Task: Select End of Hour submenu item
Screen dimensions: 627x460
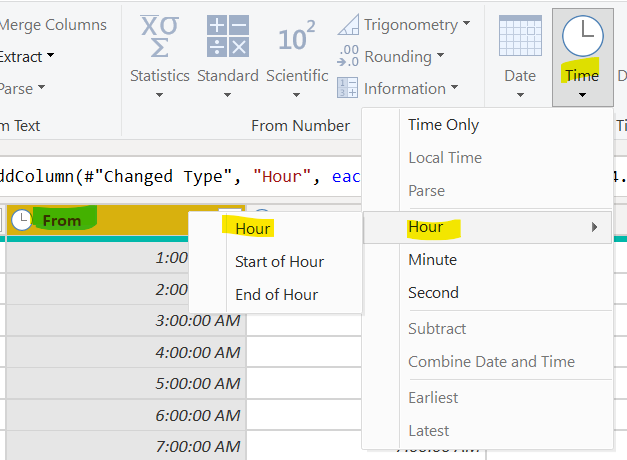Action: coord(275,295)
